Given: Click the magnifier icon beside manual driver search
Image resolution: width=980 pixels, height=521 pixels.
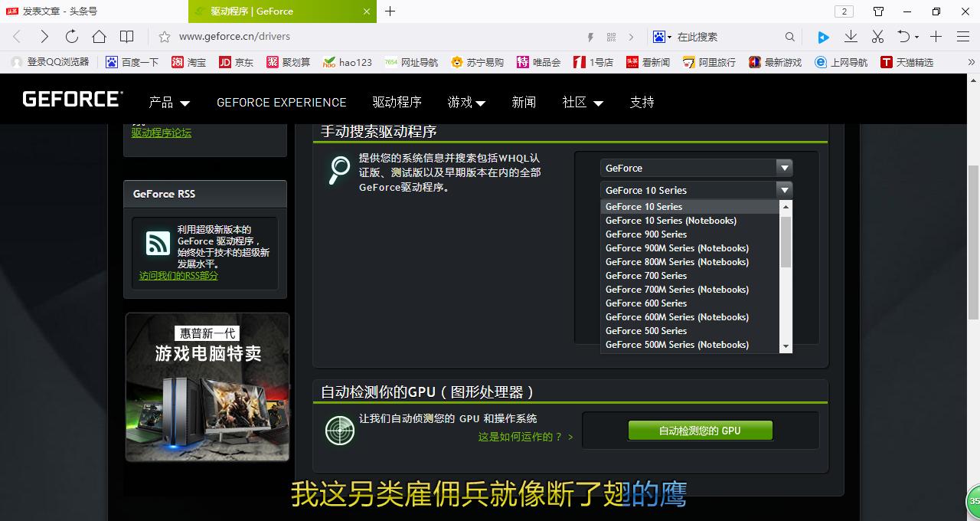Looking at the screenshot, I should click(339, 170).
